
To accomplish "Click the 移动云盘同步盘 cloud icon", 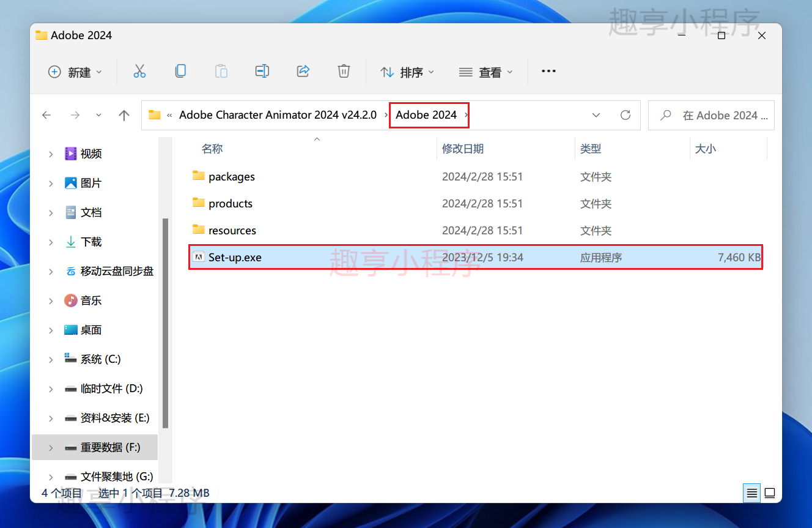I will (x=70, y=271).
